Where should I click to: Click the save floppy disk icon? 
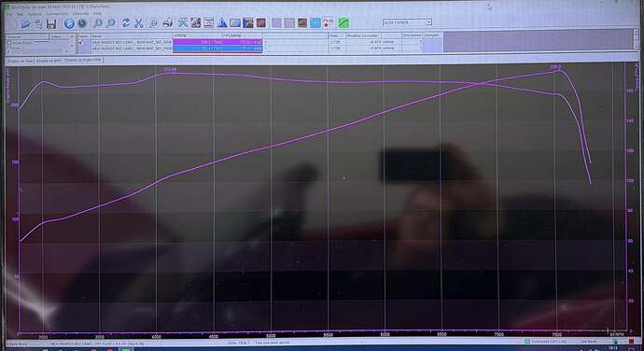click(51, 24)
